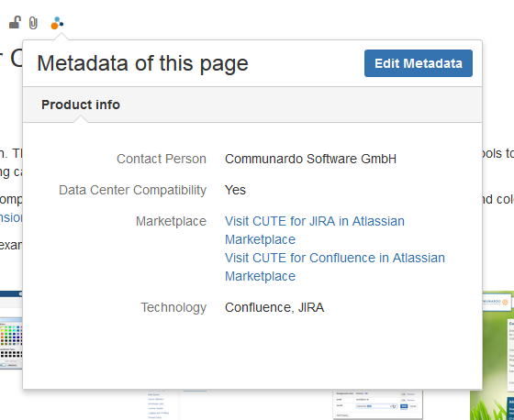Viewport: 514px width, 420px height.
Task: Click the unlocked padlock restrictions icon
Action: 15,23
